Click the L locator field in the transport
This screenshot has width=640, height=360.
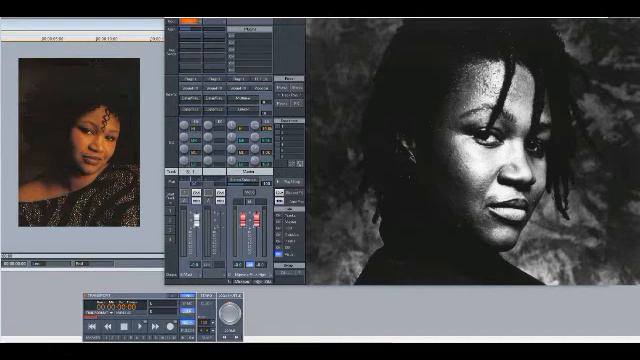click(x=163, y=304)
